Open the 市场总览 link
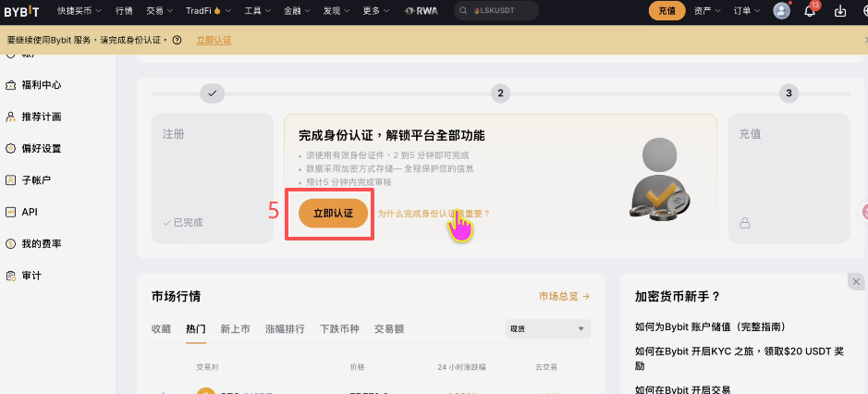868x394 pixels. pos(564,297)
